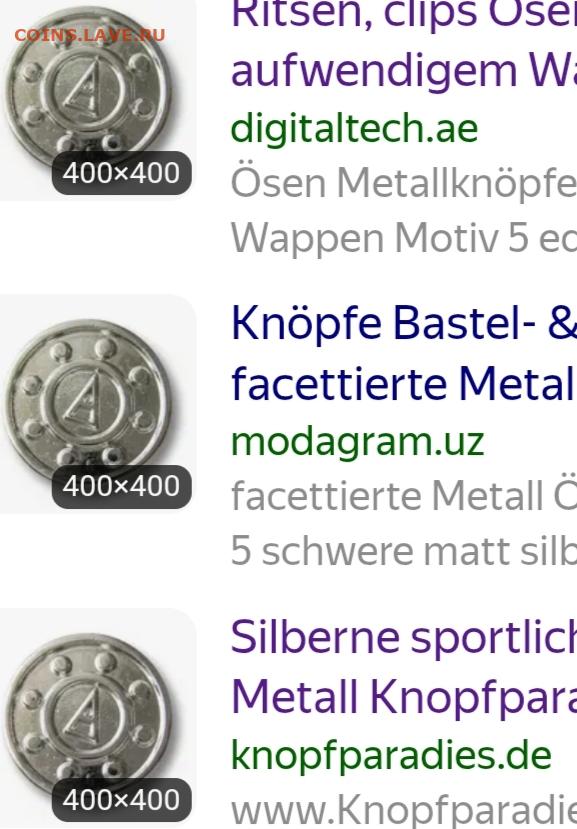Open the button thumbnail beside knopfparadies.de result
The width and height of the screenshot is (577, 829).
(98, 719)
